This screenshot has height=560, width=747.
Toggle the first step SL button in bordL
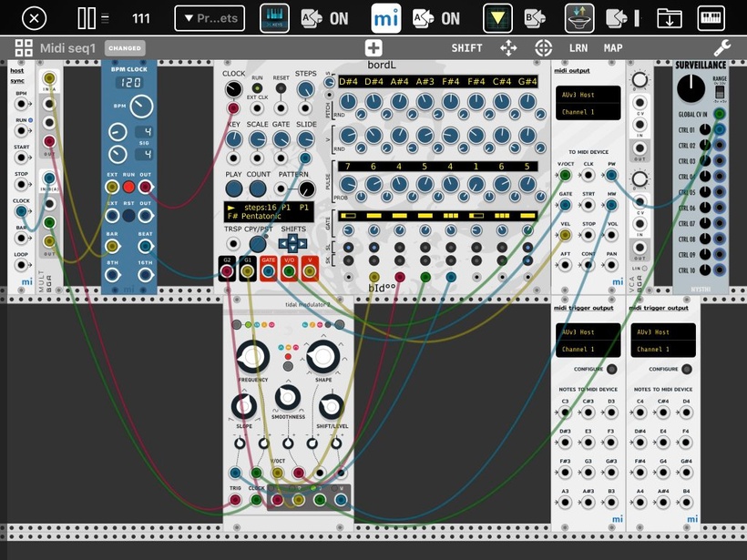point(348,247)
